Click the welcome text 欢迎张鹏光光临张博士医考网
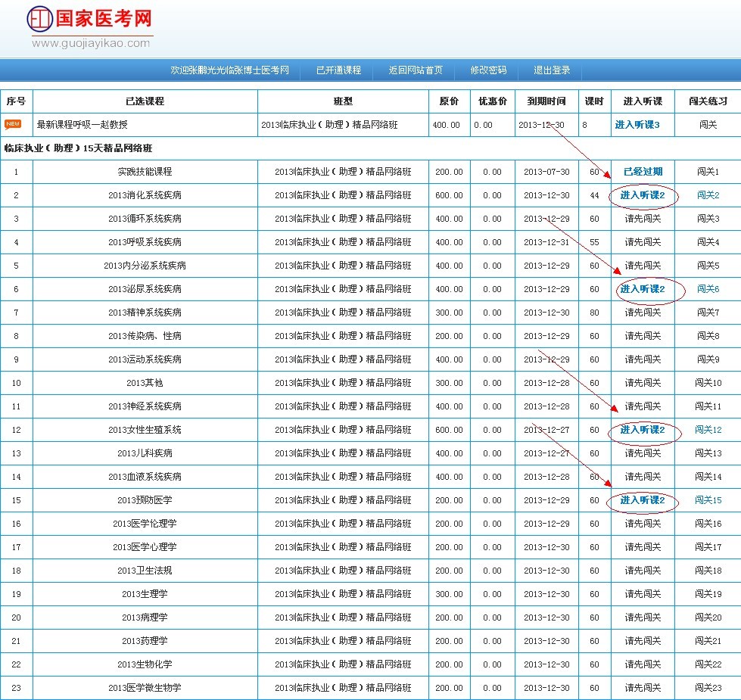Viewport: 741px width, 700px height. tap(229, 70)
